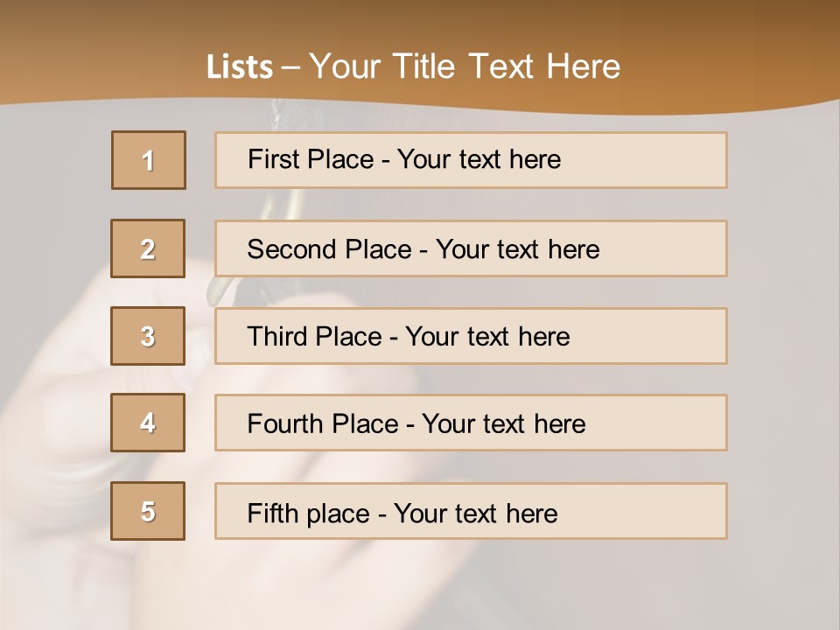The height and width of the screenshot is (630, 840).
Task: Click the number 3 square
Action: pos(148,336)
